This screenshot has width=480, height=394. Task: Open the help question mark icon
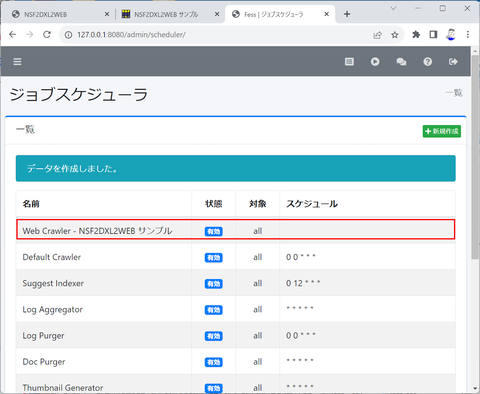pos(428,62)
